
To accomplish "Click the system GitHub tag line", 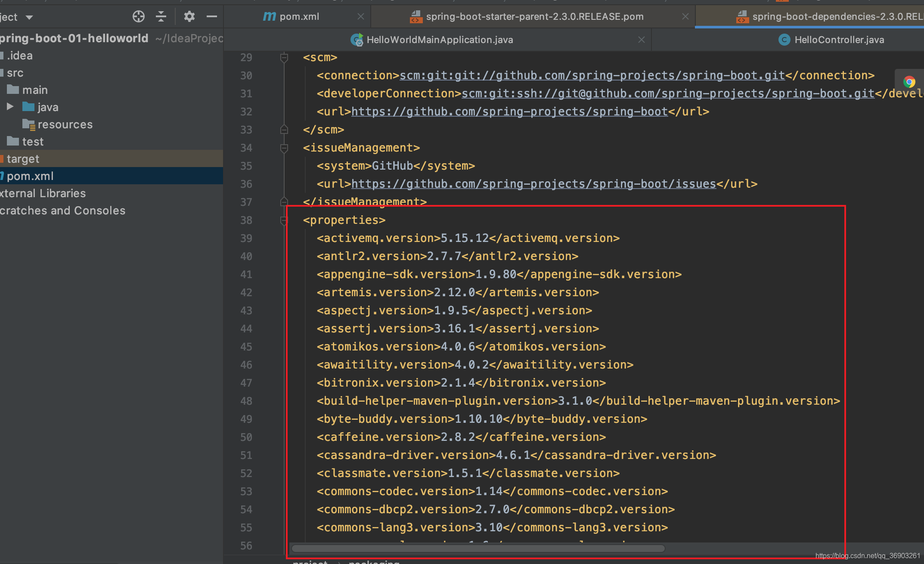I will pos(396,166).
